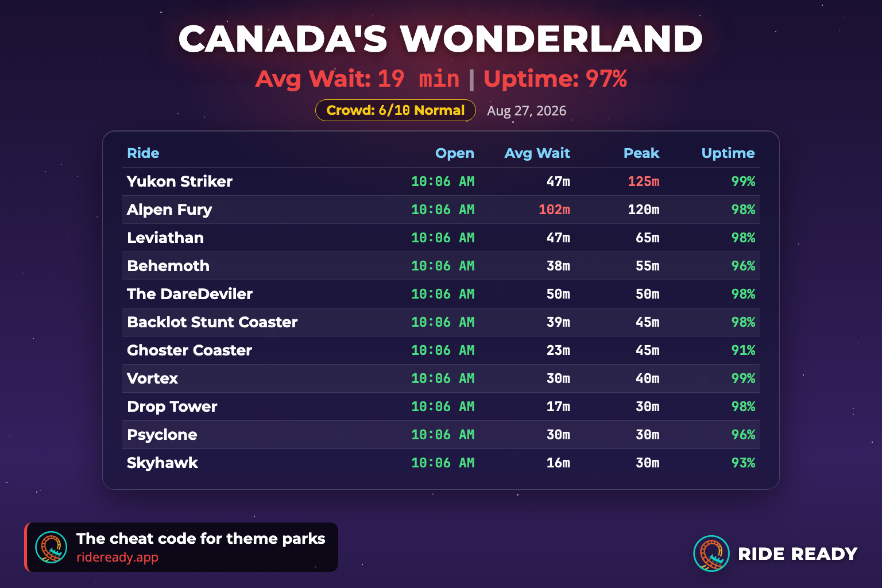Click the Canada's Wonderland title
882x588 pixels.
pos(441,39)
